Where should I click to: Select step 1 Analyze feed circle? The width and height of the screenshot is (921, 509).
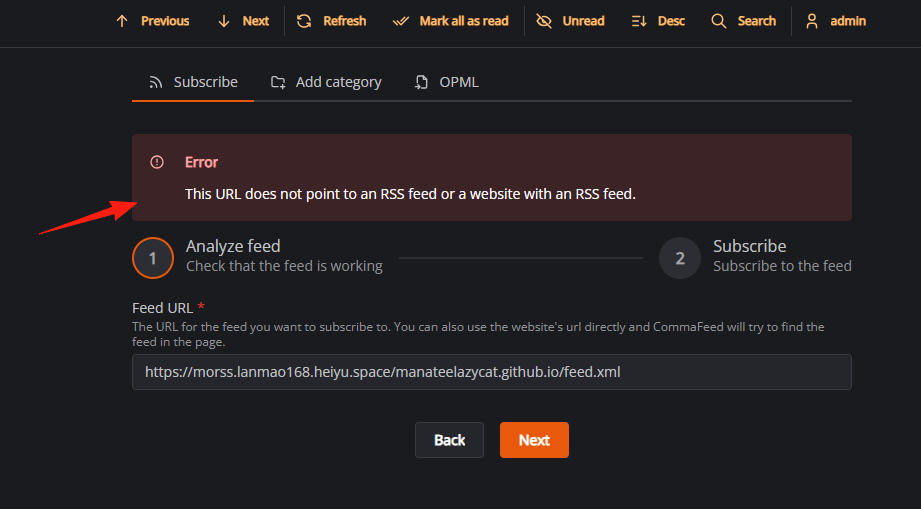pos(153,258)
